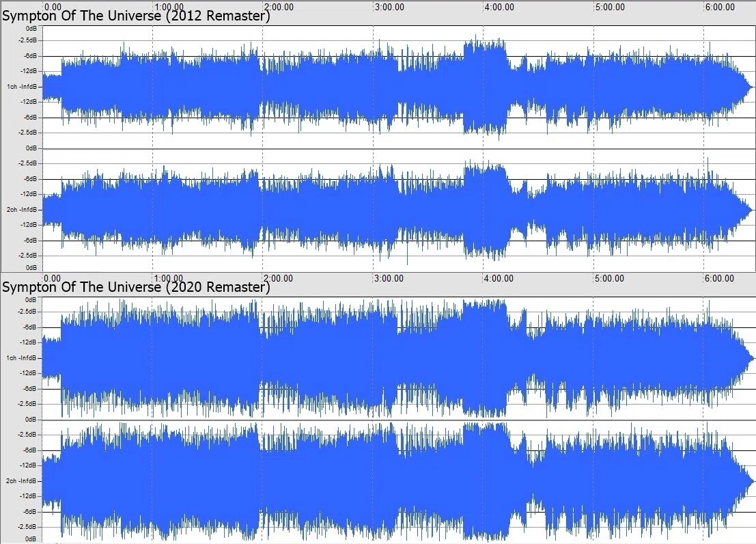Pick 6:00.00 on the 2020 Remaster ruler
This screenshot has width=756, height=544.
point(720,278)
